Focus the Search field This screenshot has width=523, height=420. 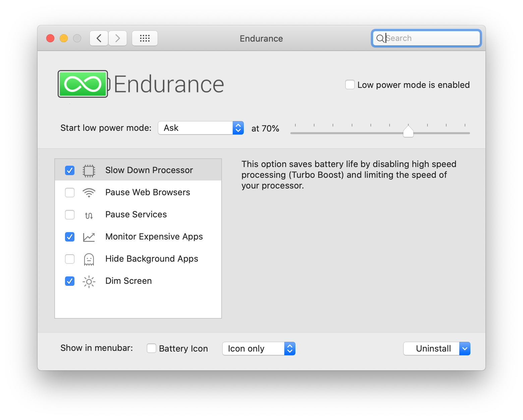pos(426,38)
